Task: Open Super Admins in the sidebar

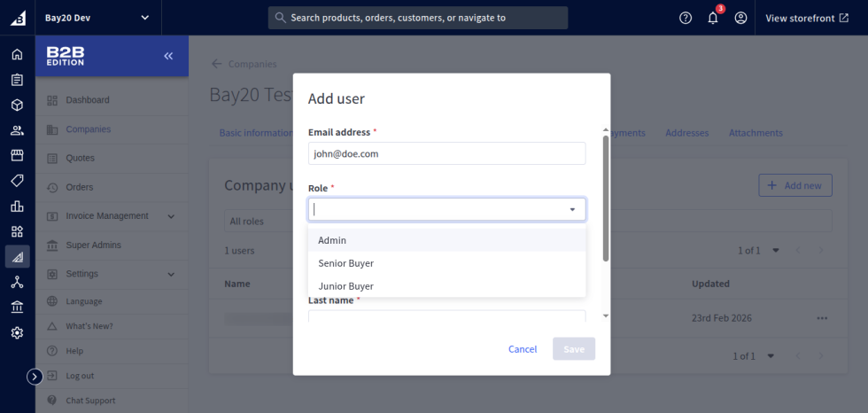Action: [93, 245]
